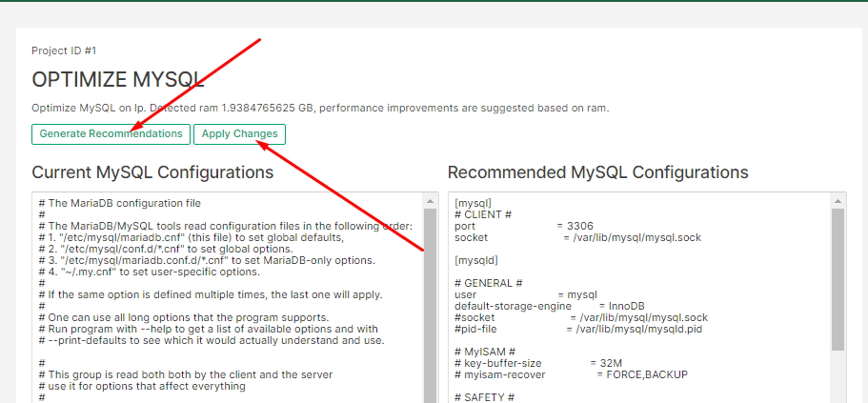
Task: Click the 'last one will apply' line
Action: click(211, 295)
